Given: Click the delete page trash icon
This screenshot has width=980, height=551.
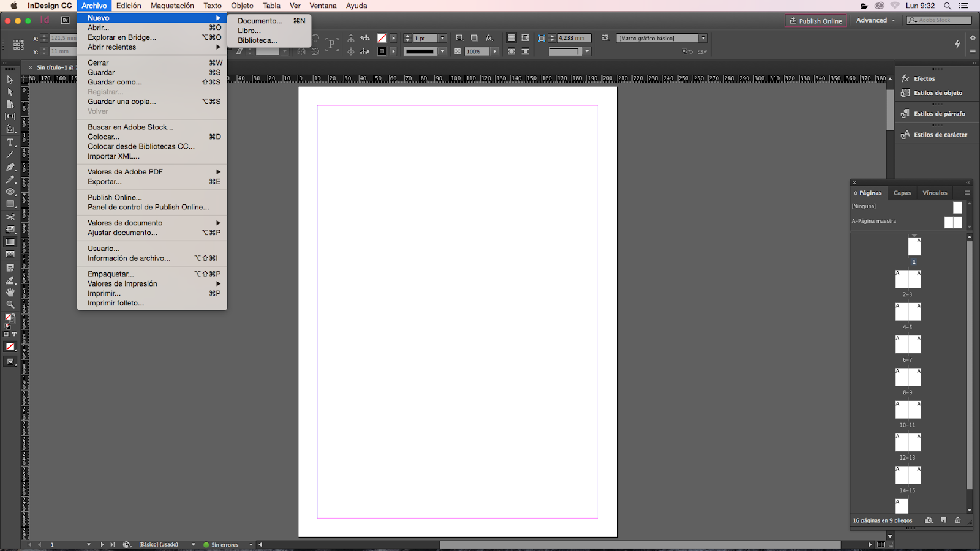Looking at the screenshot, I should tap(958, 520).
